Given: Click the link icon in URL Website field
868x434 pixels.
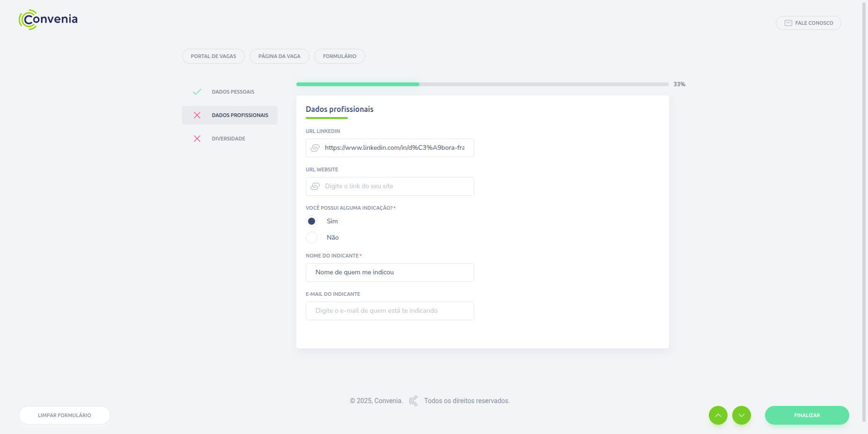Looking at the screenshot, I should click(x=315, y=186).
